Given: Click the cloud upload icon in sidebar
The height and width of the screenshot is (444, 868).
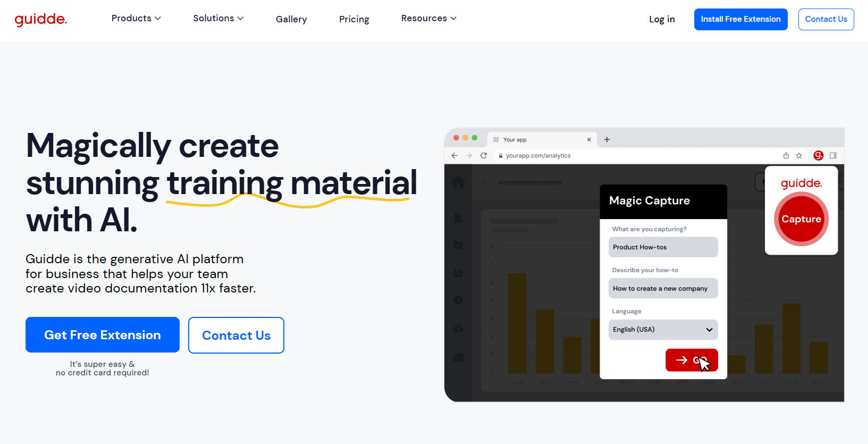Looking at the screenshot, I should point(458,329).
